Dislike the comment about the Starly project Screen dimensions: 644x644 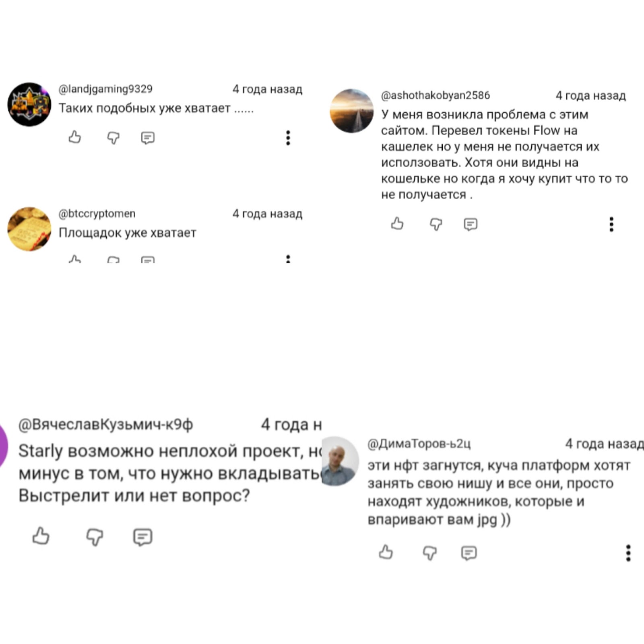tap(95, 537)
